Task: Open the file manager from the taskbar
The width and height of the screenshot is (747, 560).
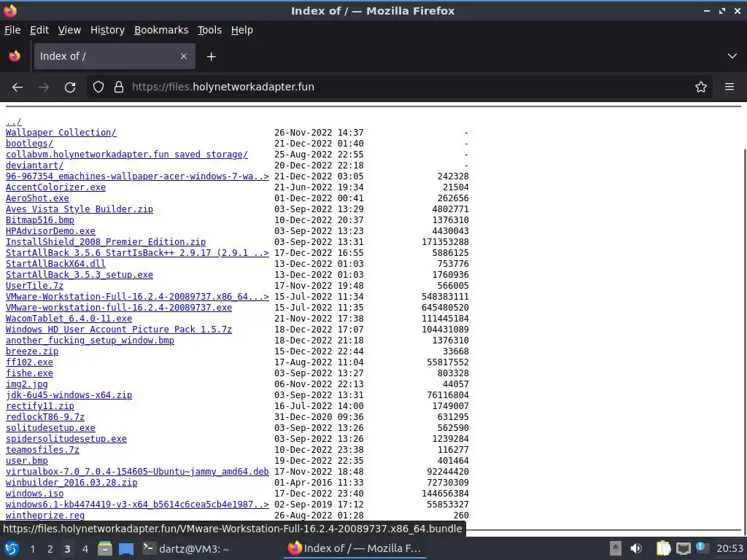Action: [x=105, y=548]
